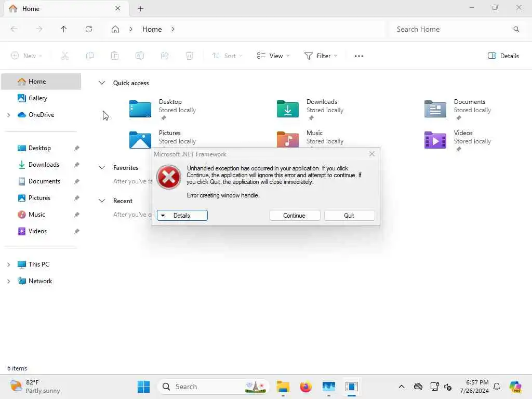The image size is (532, 399).
Task: Open the See more ellipsis menu
Action: [x=359, y=56]
